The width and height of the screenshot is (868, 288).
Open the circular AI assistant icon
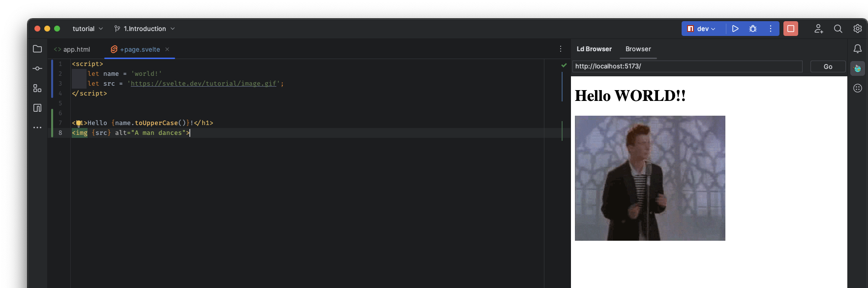tap(858, 88)
